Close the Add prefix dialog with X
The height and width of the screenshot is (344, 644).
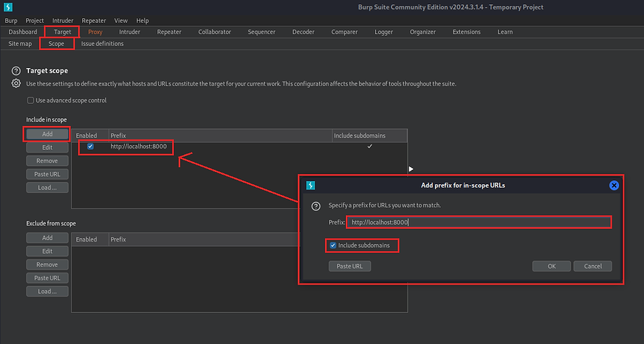(x=614, y=185)
